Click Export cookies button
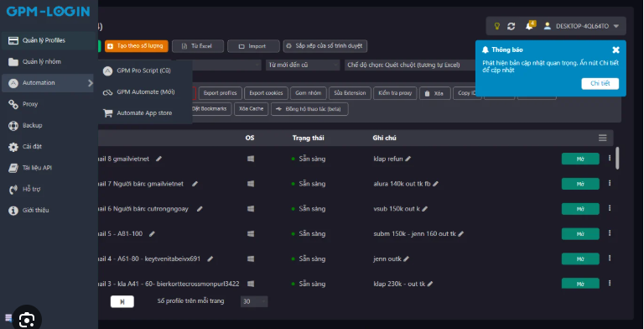Image resolution: width=644 pixels, height=329 pixels. pyautogui.click(x=266, y=93)
